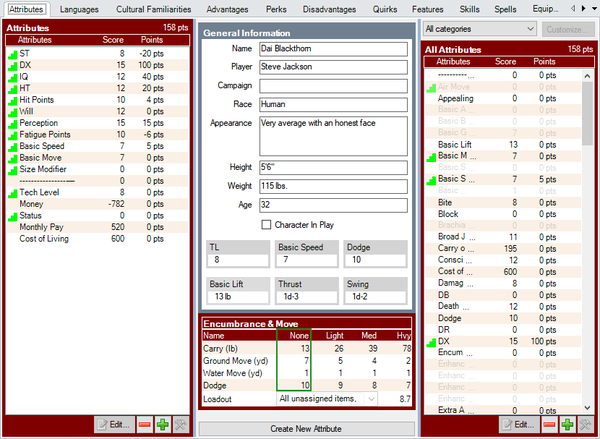Click the scroll down arrow of All Attributes list
The image size is (600, 439).
pyautogui.click(x=587, y=408)
